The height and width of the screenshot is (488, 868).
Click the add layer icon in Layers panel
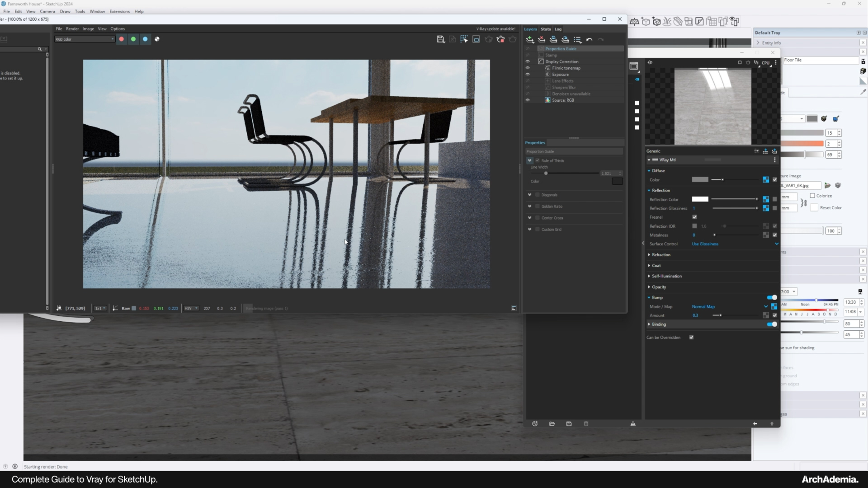[x=530, y=40]
